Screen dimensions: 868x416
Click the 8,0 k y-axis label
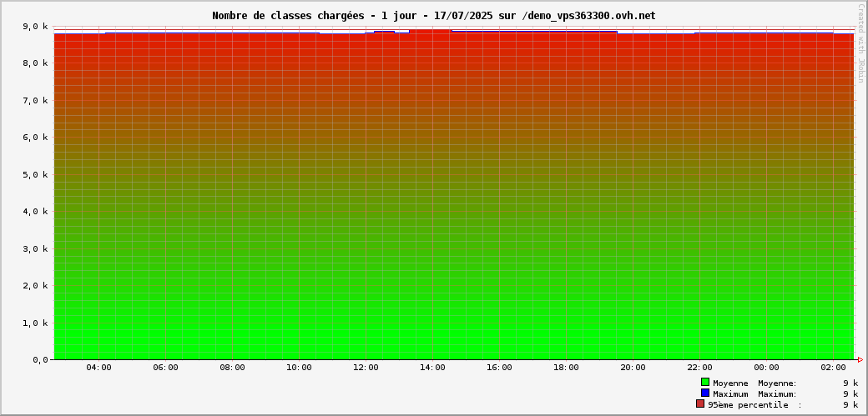coord(35,63)
